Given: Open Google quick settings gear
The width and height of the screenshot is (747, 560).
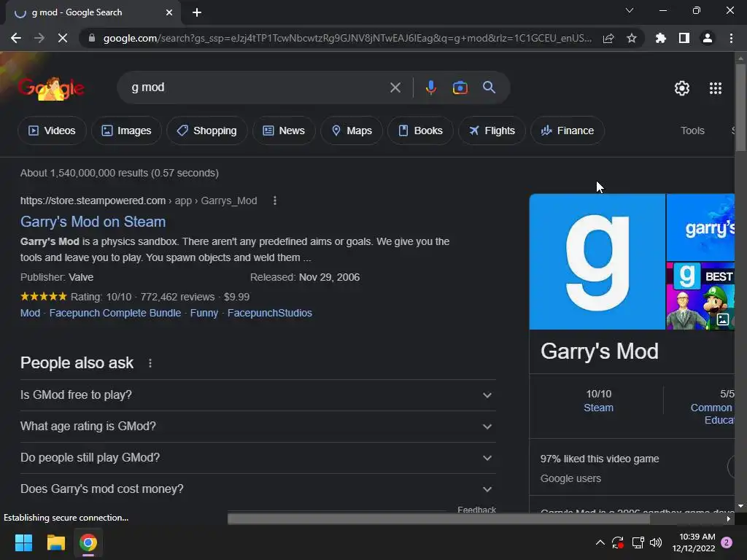Looking at the screenshot, I should [x=682, y=88].
